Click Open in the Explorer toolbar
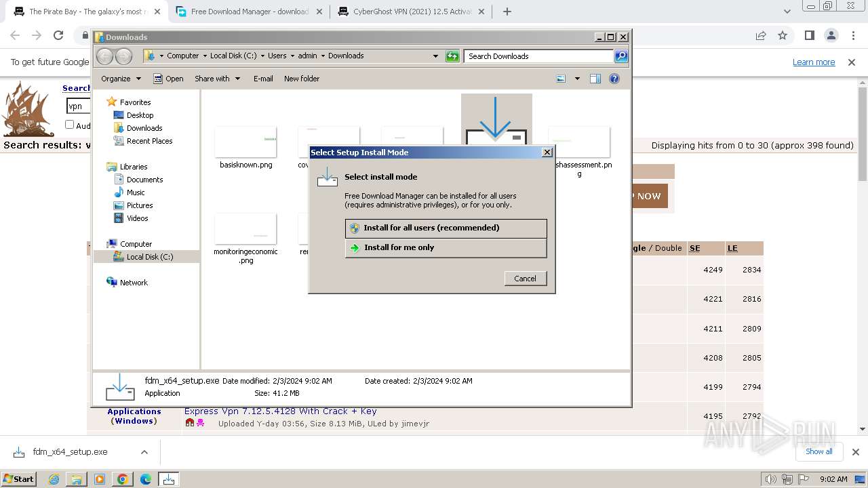The width and height of the screenshot is (868, 488). 168,79
